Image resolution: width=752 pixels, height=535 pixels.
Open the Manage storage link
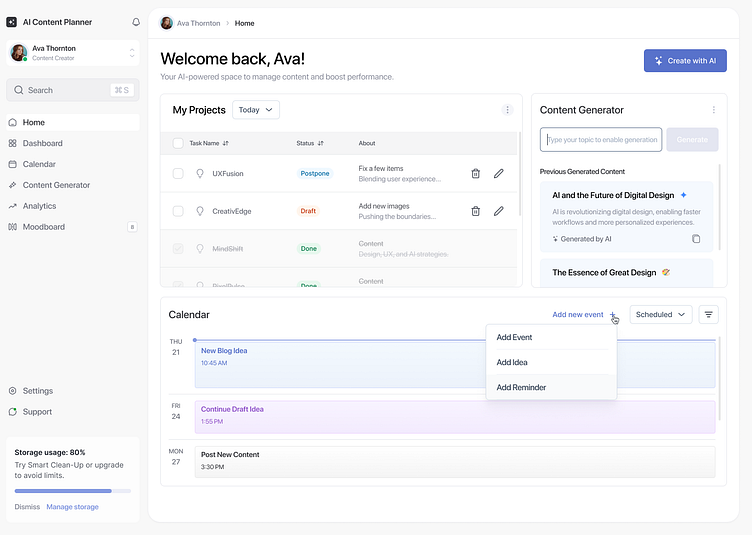[72, 507]
